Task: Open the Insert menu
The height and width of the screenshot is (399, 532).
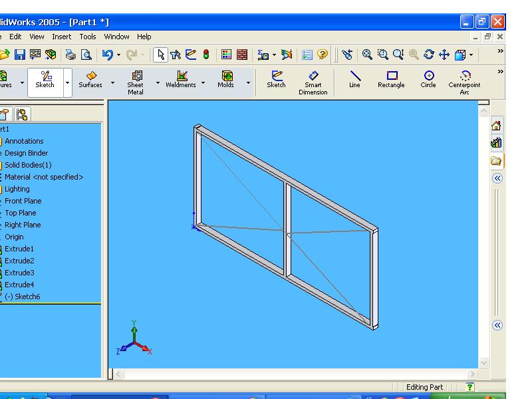Action: pyautogui.click(x=62, y=37)
